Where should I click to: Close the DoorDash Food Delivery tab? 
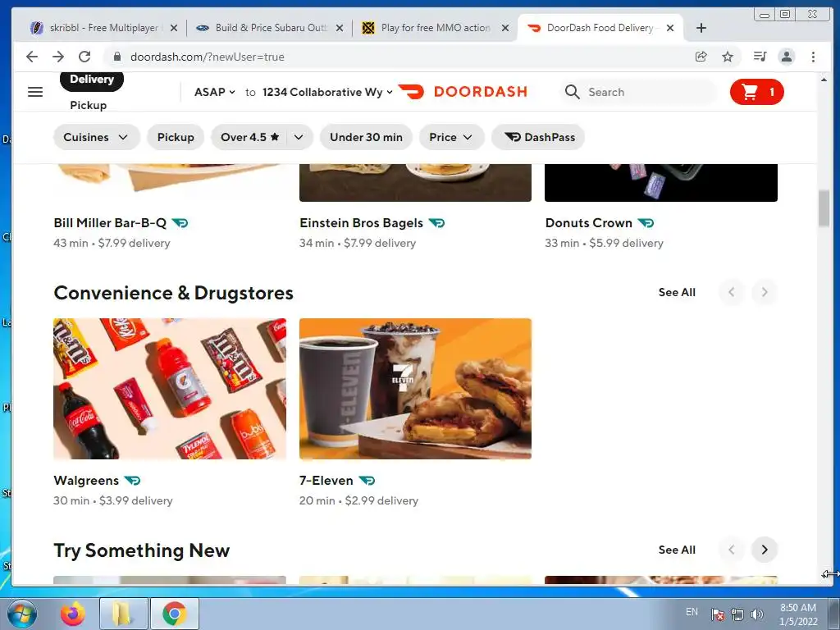pyautogui.click(x=670, y=28)
